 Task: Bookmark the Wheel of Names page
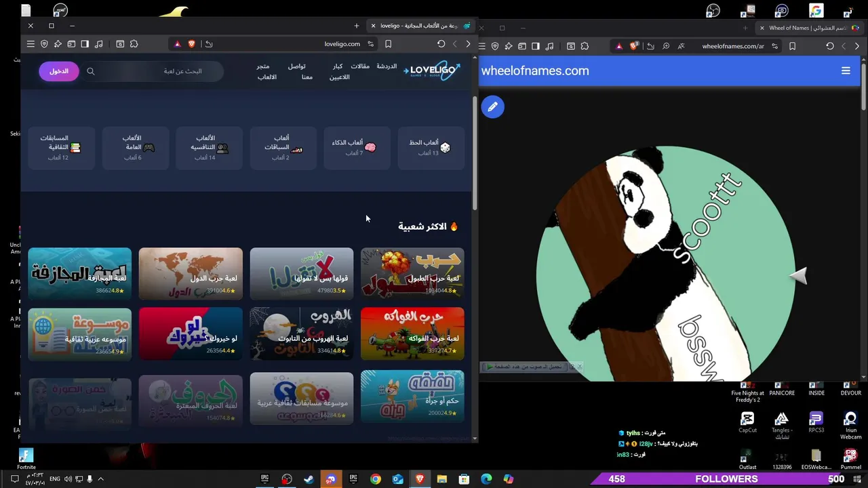click(x=792, y=46)
